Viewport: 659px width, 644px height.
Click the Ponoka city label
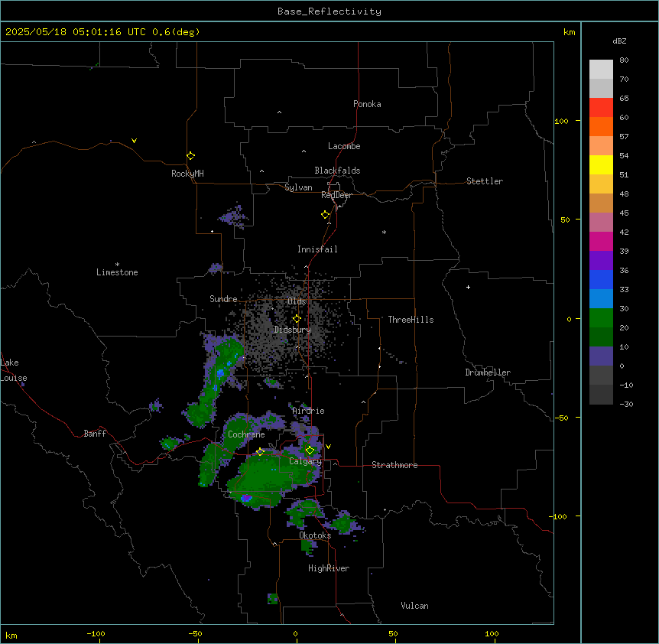pos(367,104)
